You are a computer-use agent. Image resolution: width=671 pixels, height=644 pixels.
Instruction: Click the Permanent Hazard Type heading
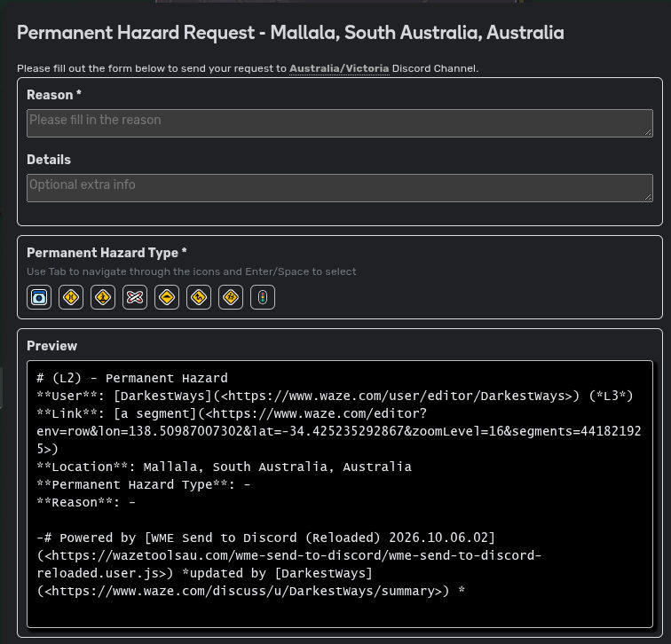(x=107, y=253)
